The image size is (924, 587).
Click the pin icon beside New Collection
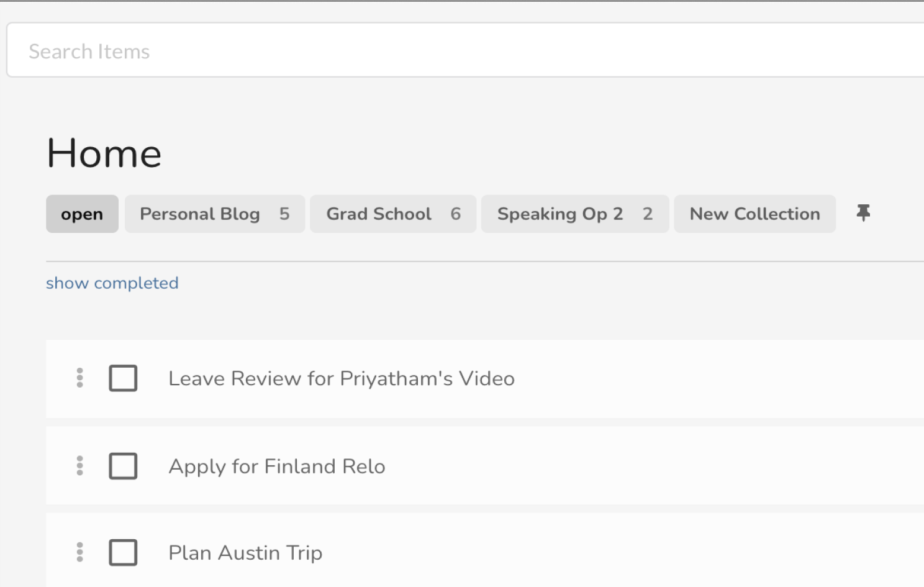click(863, 213)
